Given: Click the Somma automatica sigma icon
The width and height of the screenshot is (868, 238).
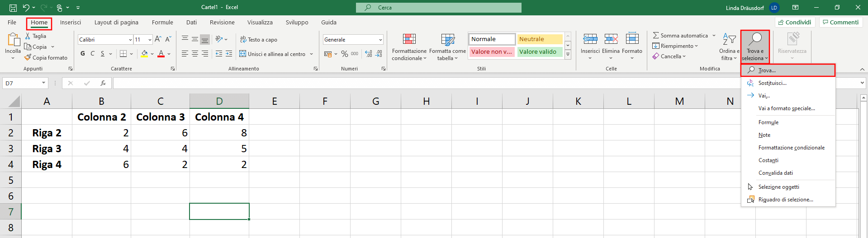Looking at the screenshot, I should (655, 35).
